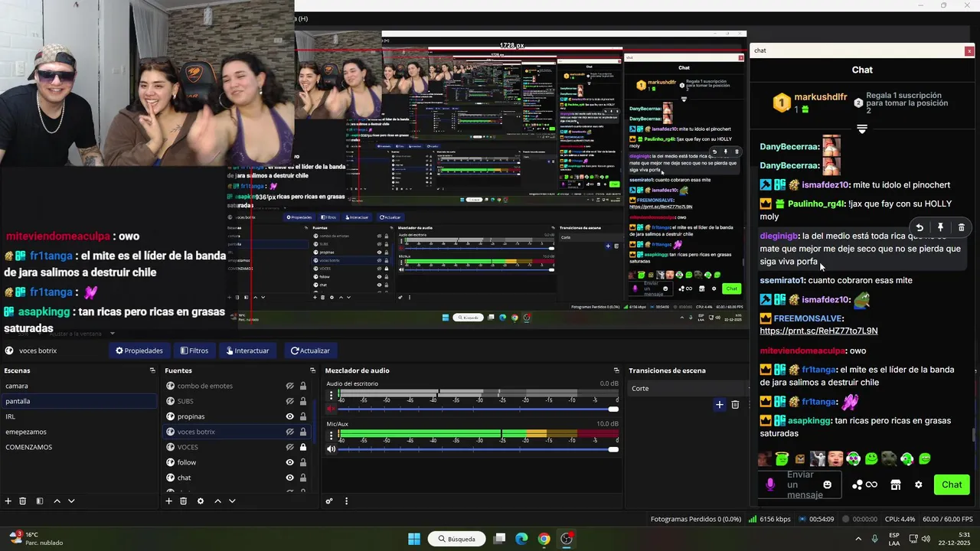Screen dimensions: 980x551
Task: Expand the gift leaderboard in chat
Action: pyautogui.click(x=862, y=129)
